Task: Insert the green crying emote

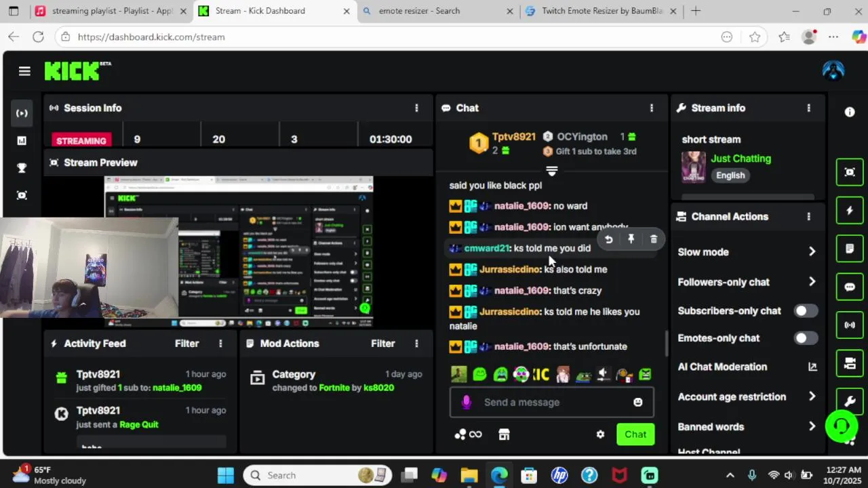Action: [500, 374]
